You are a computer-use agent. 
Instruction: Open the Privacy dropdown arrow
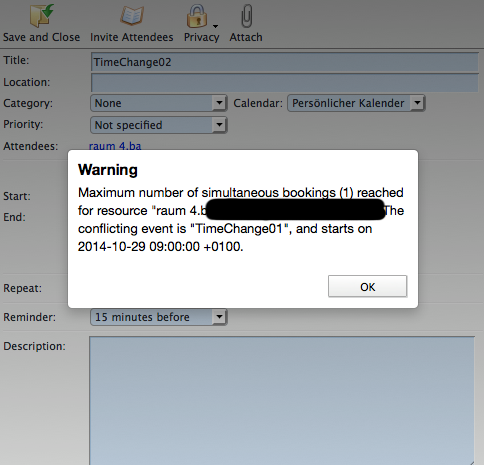[215, 26]
